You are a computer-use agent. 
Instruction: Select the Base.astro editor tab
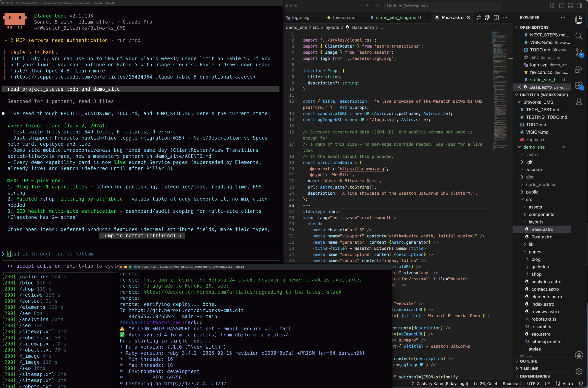pos(452,18)
